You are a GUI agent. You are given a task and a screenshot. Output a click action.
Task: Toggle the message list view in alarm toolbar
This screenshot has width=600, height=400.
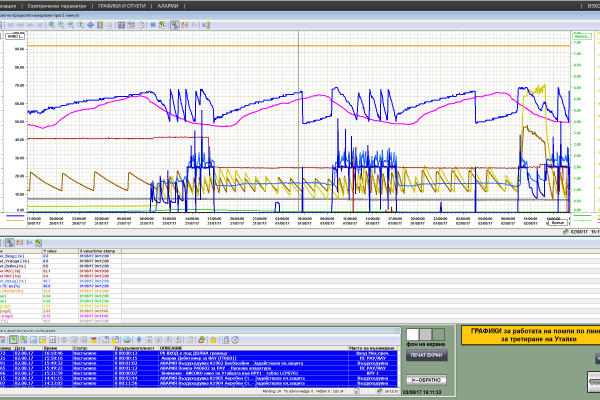pos(13,340)
